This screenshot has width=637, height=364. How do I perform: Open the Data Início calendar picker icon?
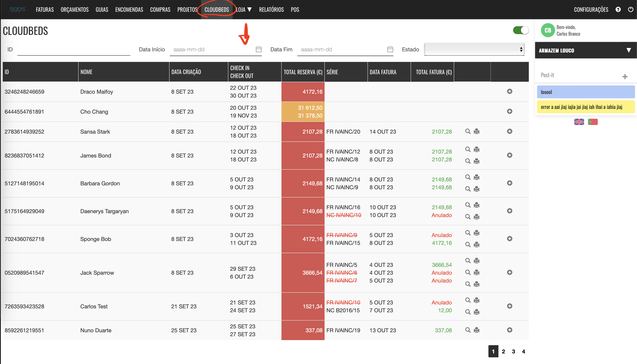[259, 49]
